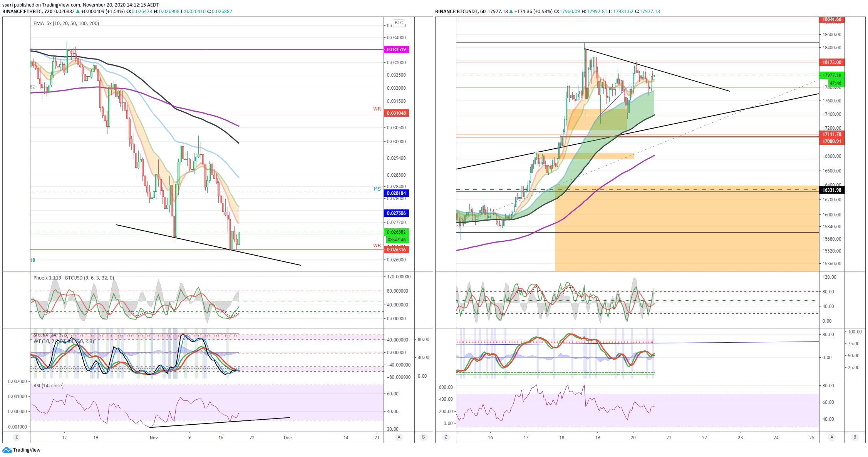Click the Z timezone button on BTCUSDT chart
868x457 pixels.
point(446,437)
